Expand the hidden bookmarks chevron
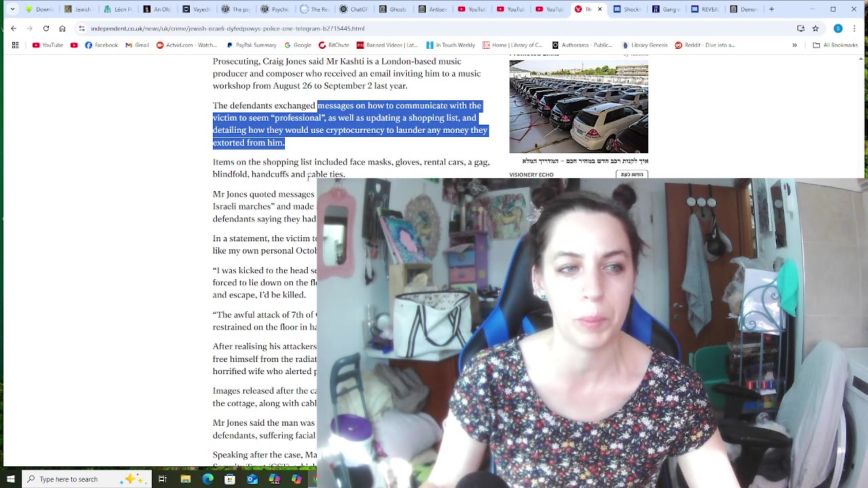 point(795,45)
